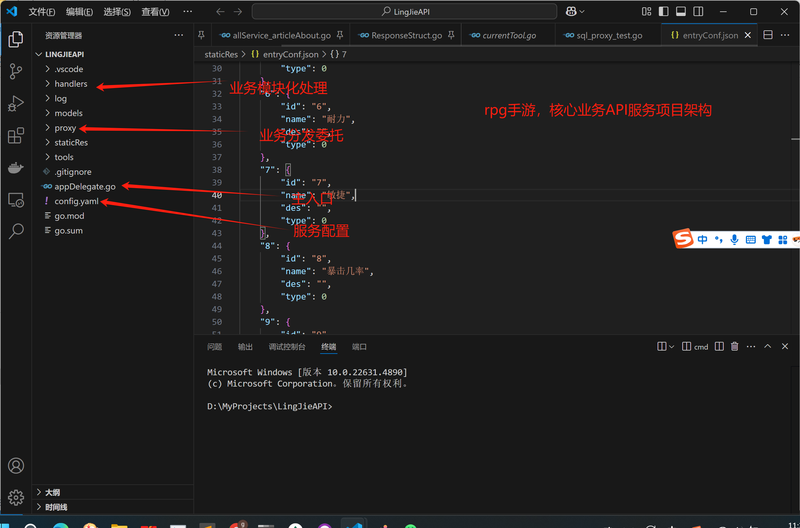Switch to the sql_proxy_test.go tab
Viewport: 800px width, 528px height.
608,35
